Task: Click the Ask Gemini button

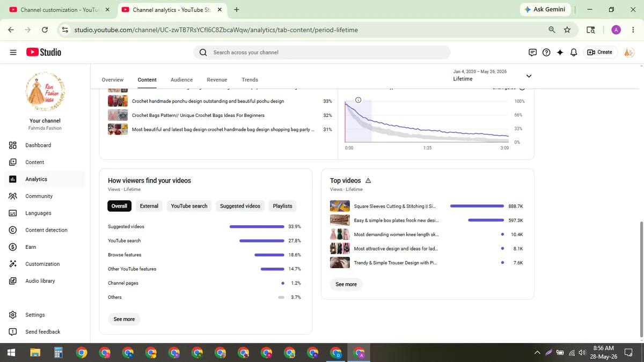Action: (545, 10)
